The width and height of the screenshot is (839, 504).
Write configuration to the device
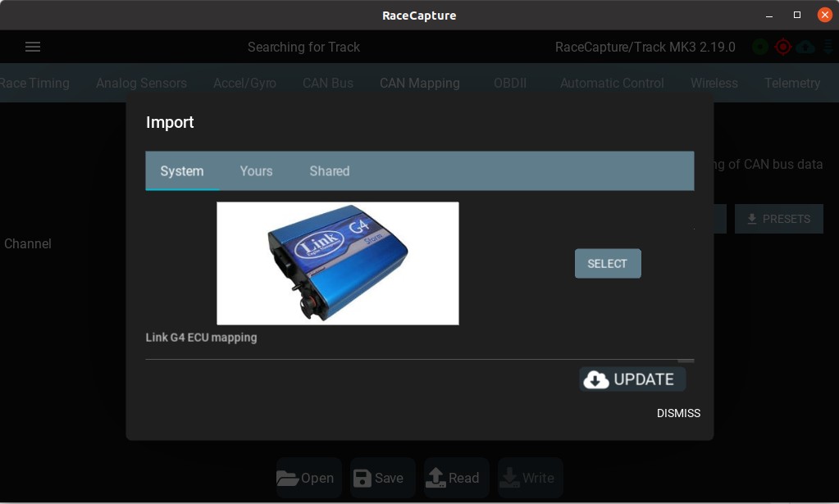(531, 478)
